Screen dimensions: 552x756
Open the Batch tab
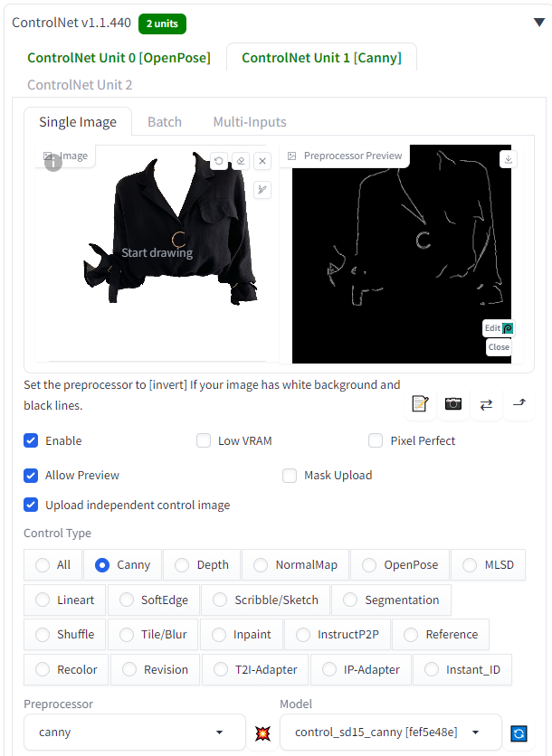165,122
